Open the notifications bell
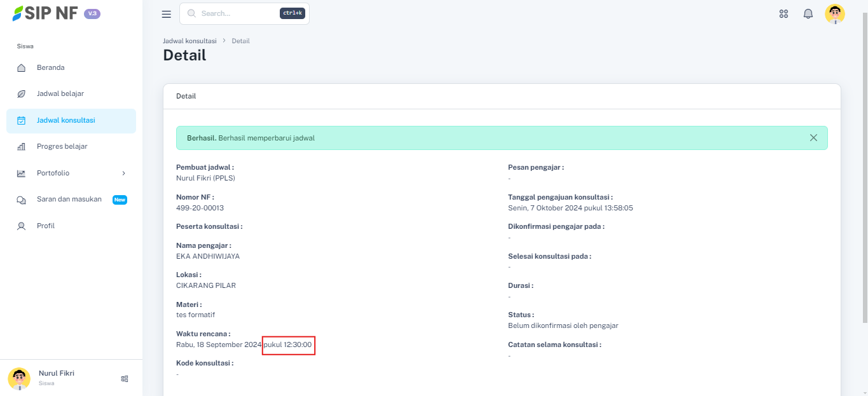Viewport: 868px width, 396px height. (808, 14)
